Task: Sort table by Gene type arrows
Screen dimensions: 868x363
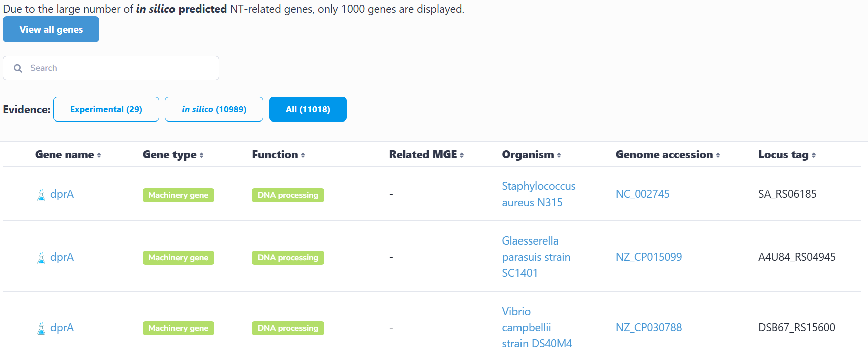Action: click(x=201, y=155)
